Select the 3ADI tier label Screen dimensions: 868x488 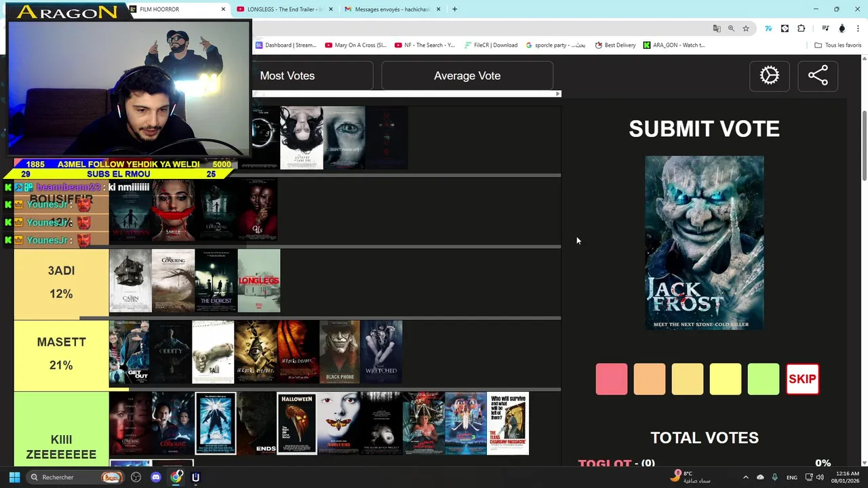(61, 283)
